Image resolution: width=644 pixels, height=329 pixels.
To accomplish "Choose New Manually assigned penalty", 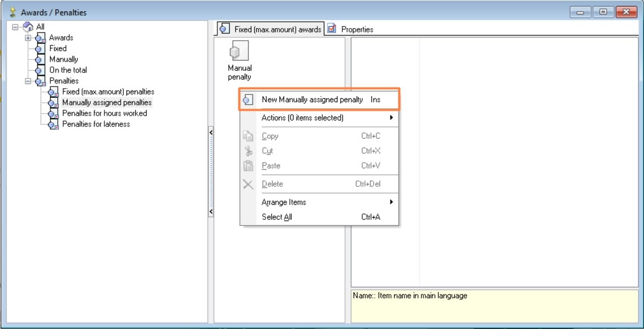I will (319, 99).
